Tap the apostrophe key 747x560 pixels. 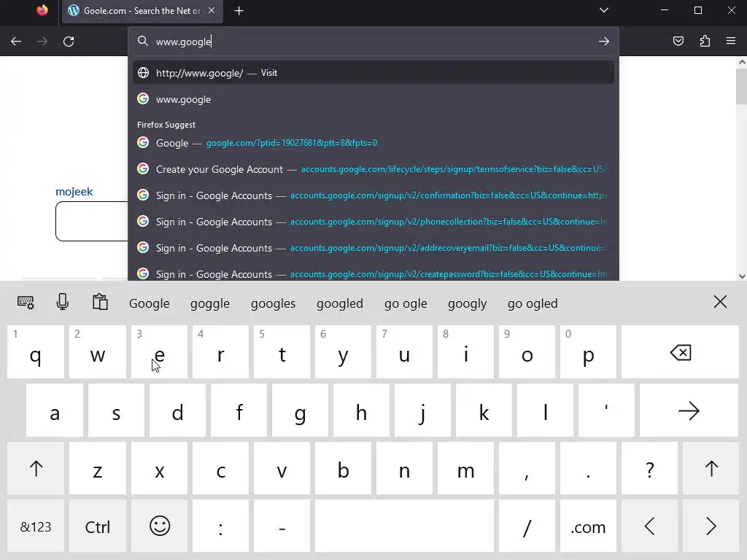pyautogui.click(x=606, y=411)
